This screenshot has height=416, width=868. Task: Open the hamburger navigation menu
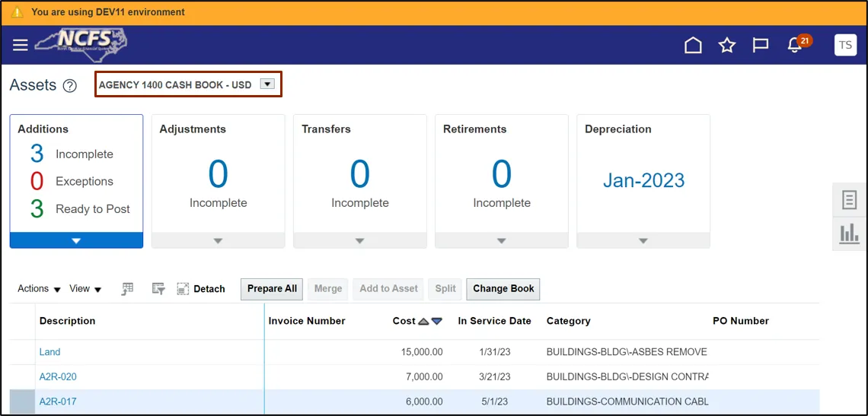21,46
